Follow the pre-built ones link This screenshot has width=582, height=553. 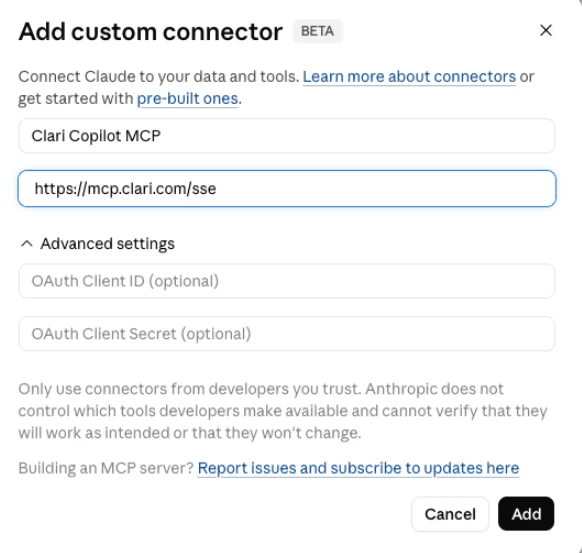click(187, 99)
